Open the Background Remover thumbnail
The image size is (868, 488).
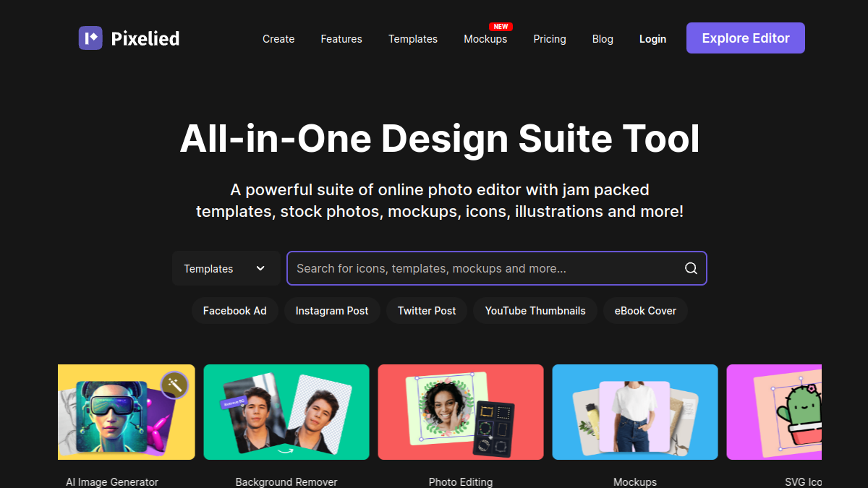286,412
